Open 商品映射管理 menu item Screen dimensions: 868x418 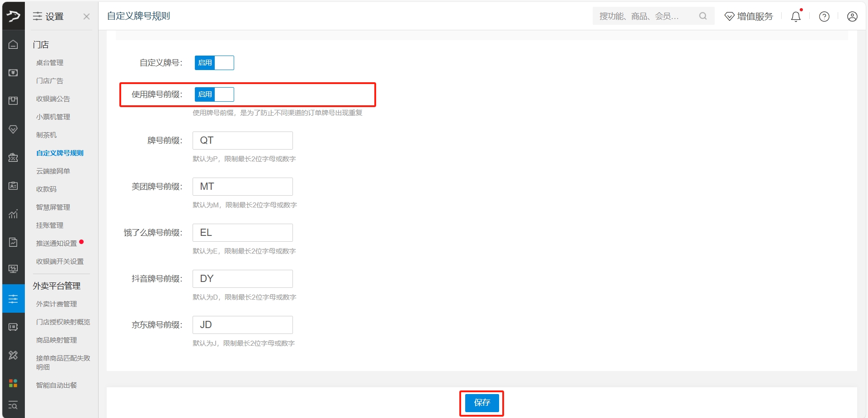pos(57,340)
